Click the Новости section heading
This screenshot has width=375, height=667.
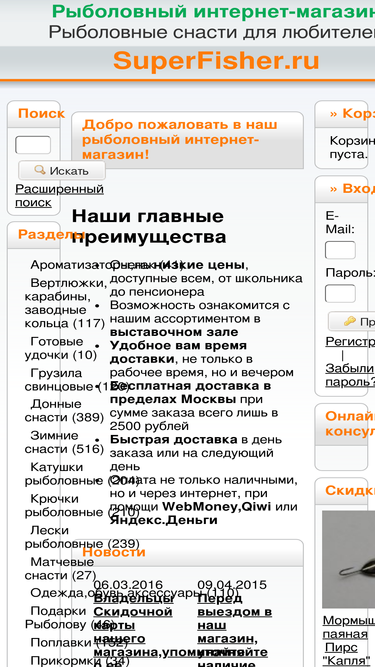[114, 552]
